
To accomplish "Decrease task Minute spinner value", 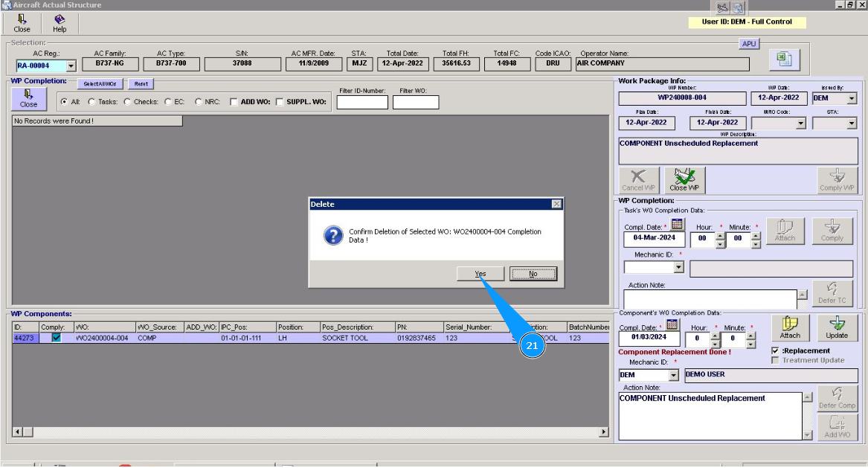I will pyautogui.click(x=756, y=243).
